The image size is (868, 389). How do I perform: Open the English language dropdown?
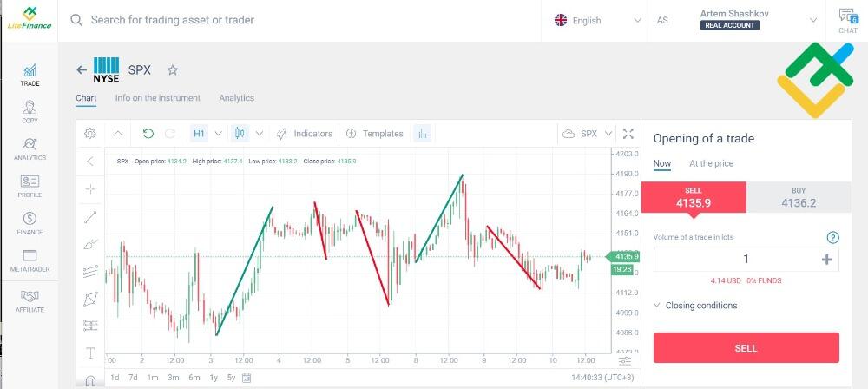tap(598, 21)
